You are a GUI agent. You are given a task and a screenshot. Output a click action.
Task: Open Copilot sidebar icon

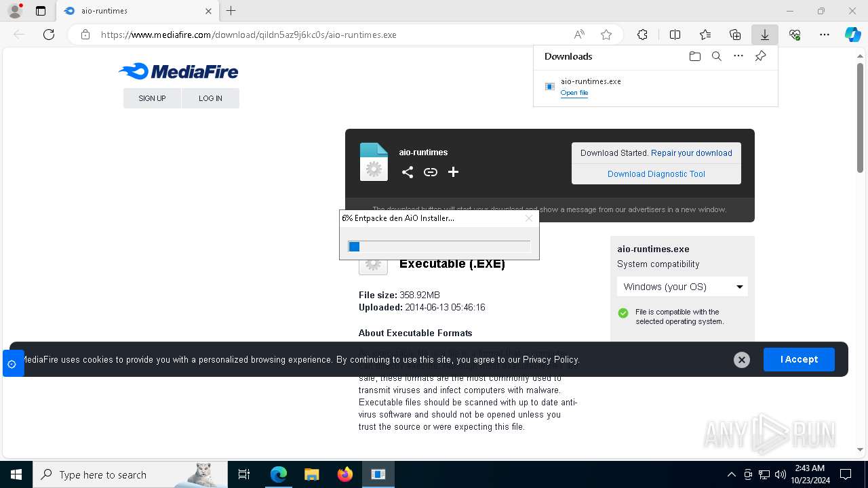click(x=853, y=35)
